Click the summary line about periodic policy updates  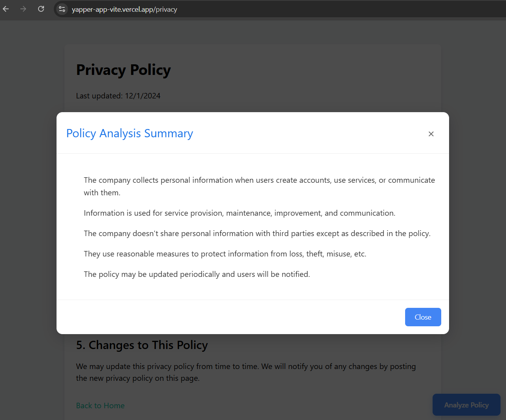coord(197,274)
